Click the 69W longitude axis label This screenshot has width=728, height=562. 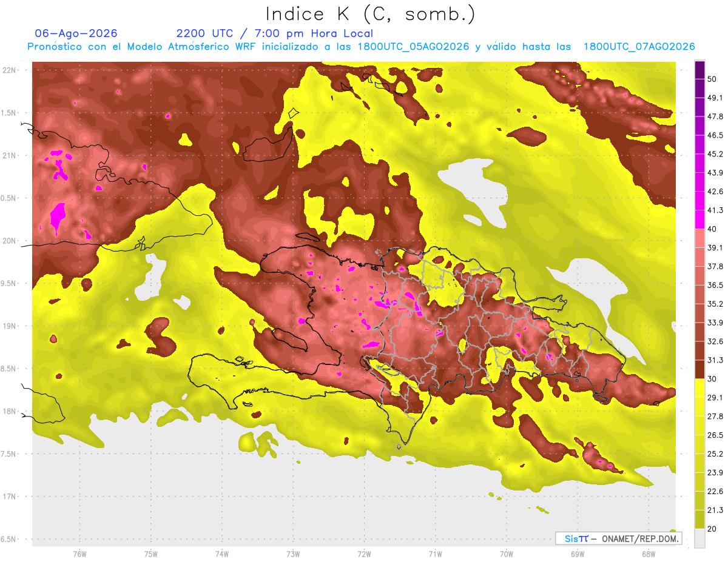(x=578, y=554)
